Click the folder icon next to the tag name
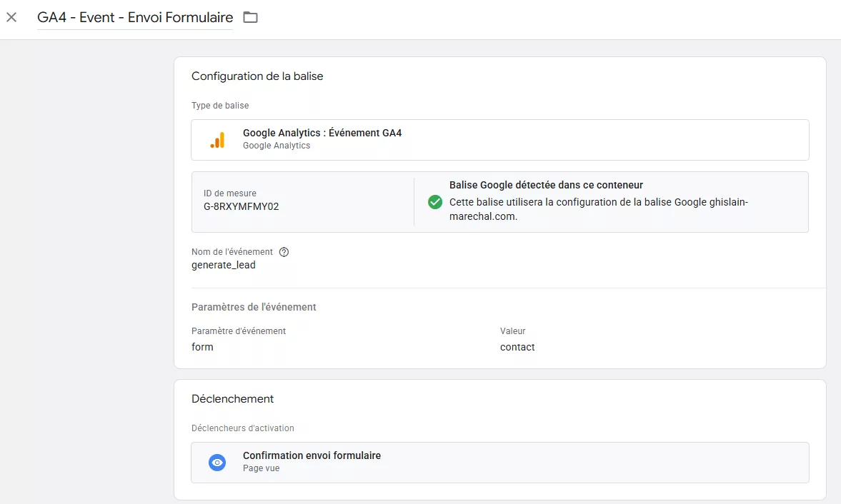The image size is (841, 504). tap(248, 17)
